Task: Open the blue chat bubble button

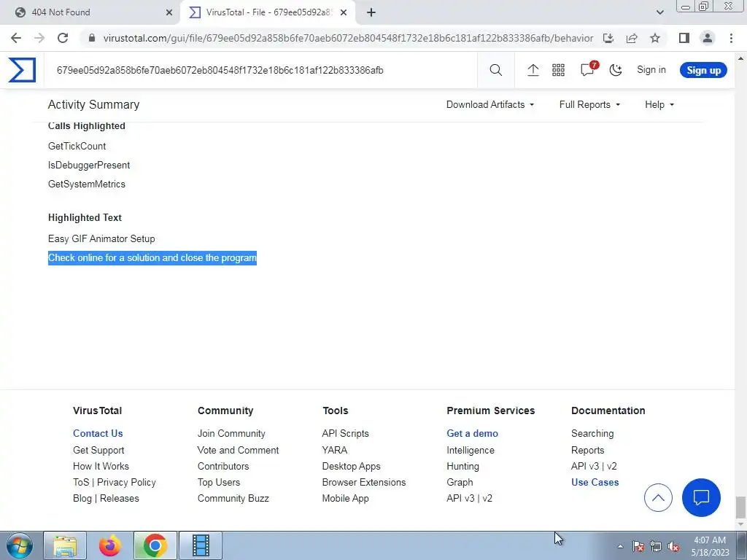Action: (701, 497)
